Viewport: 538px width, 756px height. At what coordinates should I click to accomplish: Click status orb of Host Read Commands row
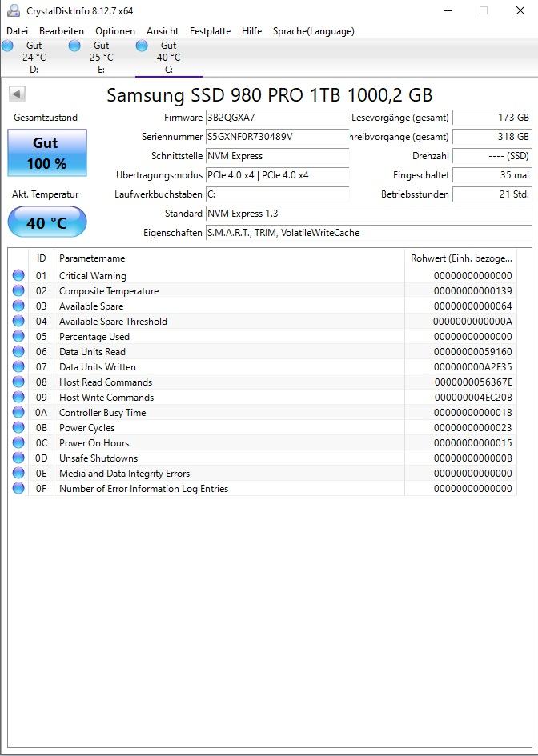click(x=18, y=382)
